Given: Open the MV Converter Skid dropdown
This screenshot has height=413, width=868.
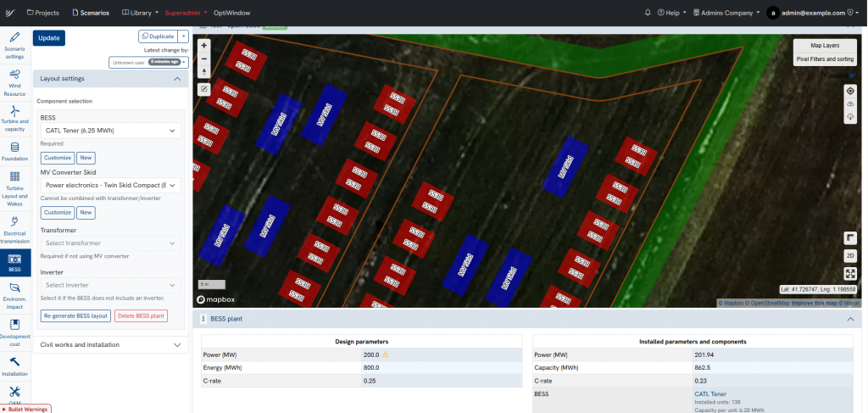Looking at the screenshot, I should (x=111, y=184).
